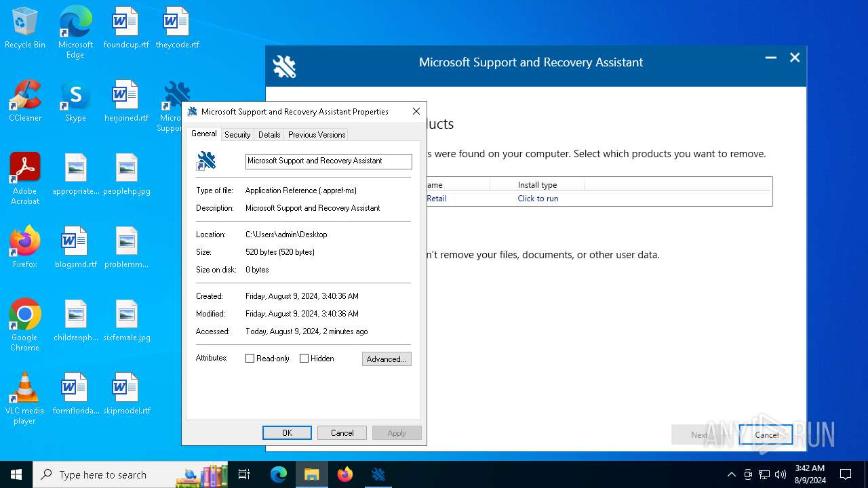Viewport: 868px width, 488px height.
Task: Cancel the Support and Recovery Assistant wizard
Action: [x=766, y=435]
